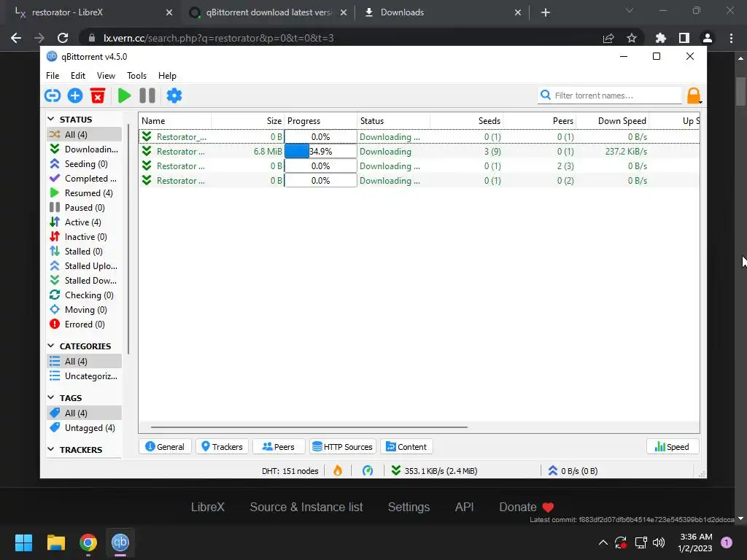Click the green Resume play icon
Viewport: 747px width, 560px height.
coord(124,96)
